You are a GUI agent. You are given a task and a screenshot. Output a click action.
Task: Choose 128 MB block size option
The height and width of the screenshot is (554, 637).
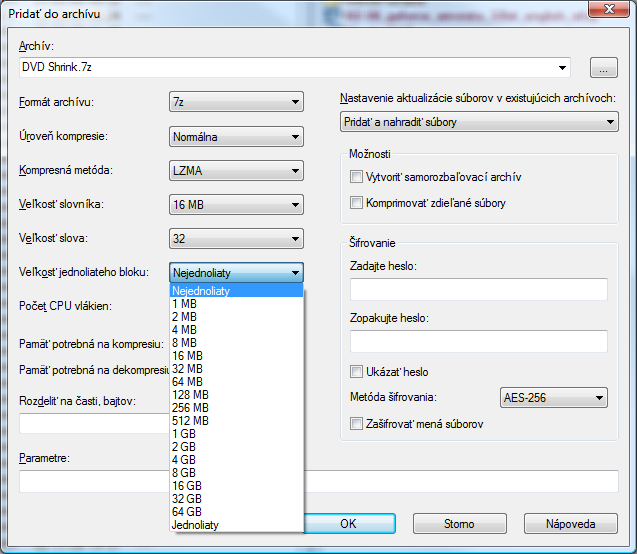236,395
